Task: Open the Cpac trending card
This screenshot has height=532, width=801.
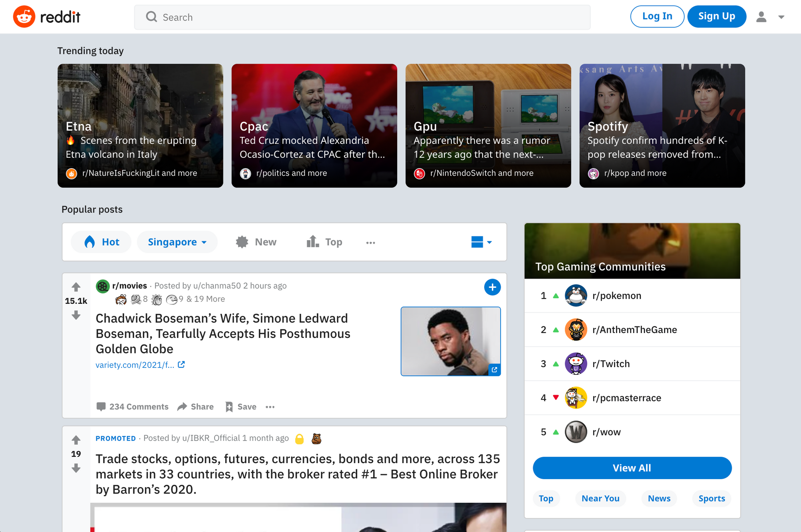Action: click(x=314, y=126)
